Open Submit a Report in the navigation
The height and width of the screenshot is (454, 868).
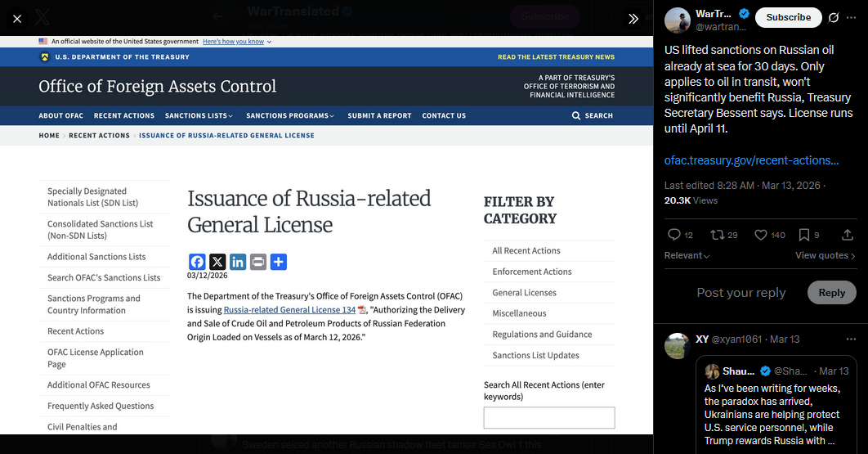point(379,116)
